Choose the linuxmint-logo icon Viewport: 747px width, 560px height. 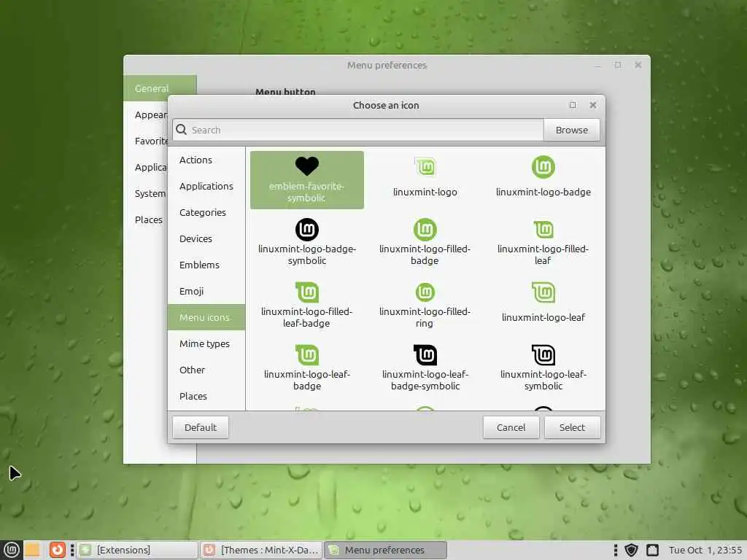pos(425,177)
